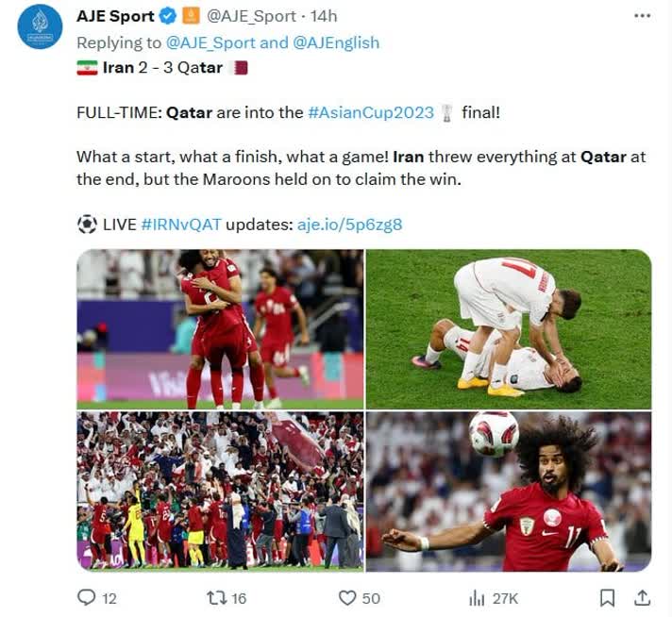
Task: Open the AJE Sport profile avatar
Action: 40,26
